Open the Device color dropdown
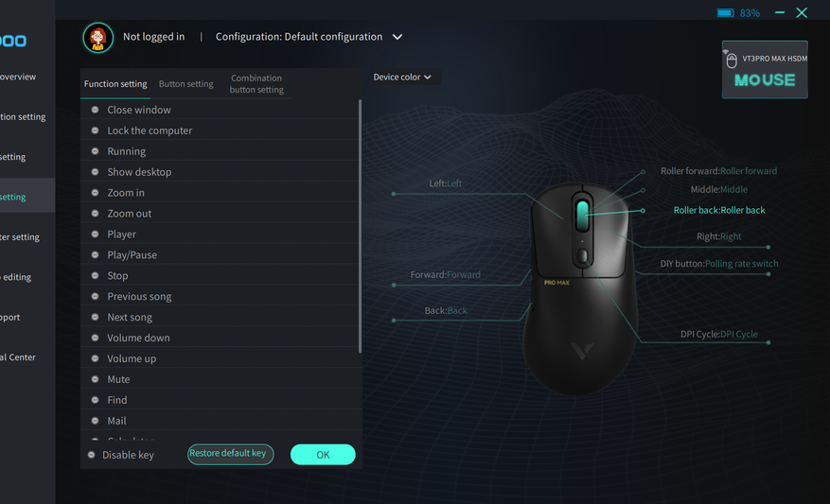Viewport: 830px width, 504px height. point(402,78)
